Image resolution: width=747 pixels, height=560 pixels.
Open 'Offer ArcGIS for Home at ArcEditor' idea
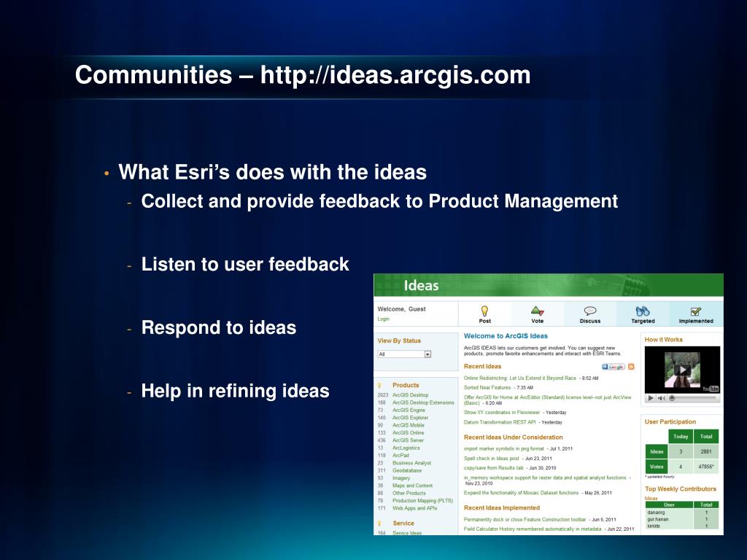coord(547,400)
